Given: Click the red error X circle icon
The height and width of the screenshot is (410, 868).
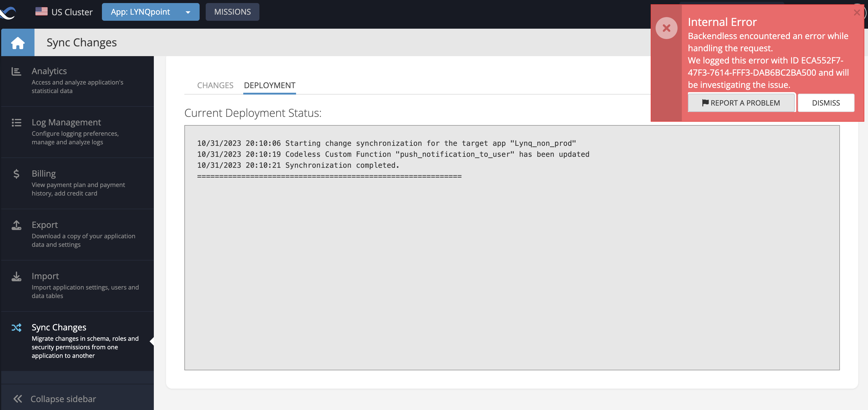Looking at the screenshot, I should [x=666, y=28].
